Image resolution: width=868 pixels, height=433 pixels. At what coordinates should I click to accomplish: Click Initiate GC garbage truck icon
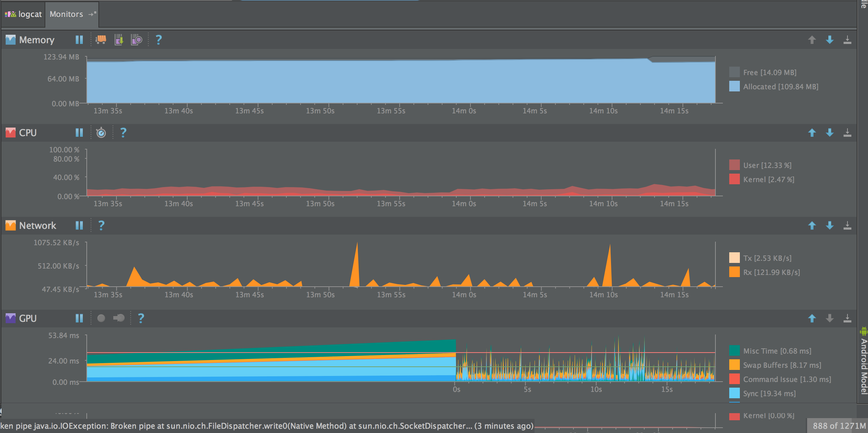[101, 39]
